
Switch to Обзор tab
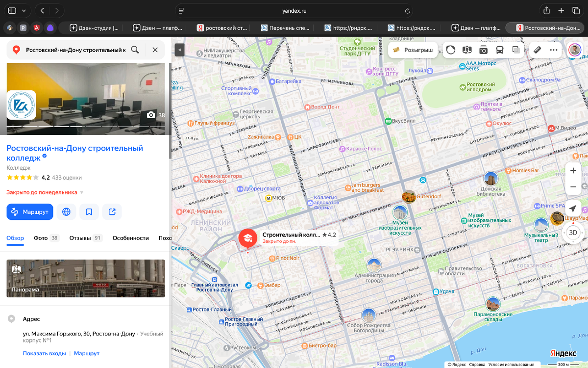point(15,238)
